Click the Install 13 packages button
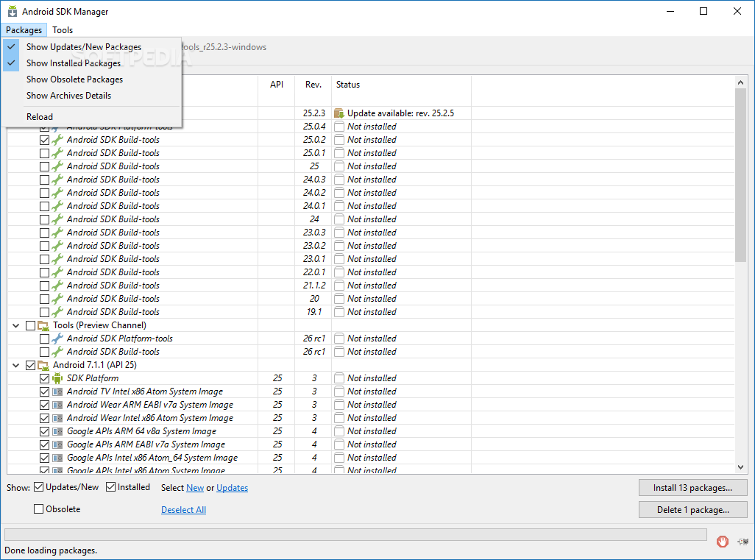Image resolution: width=755 pixels, height=560 pixels. (693, 488)
